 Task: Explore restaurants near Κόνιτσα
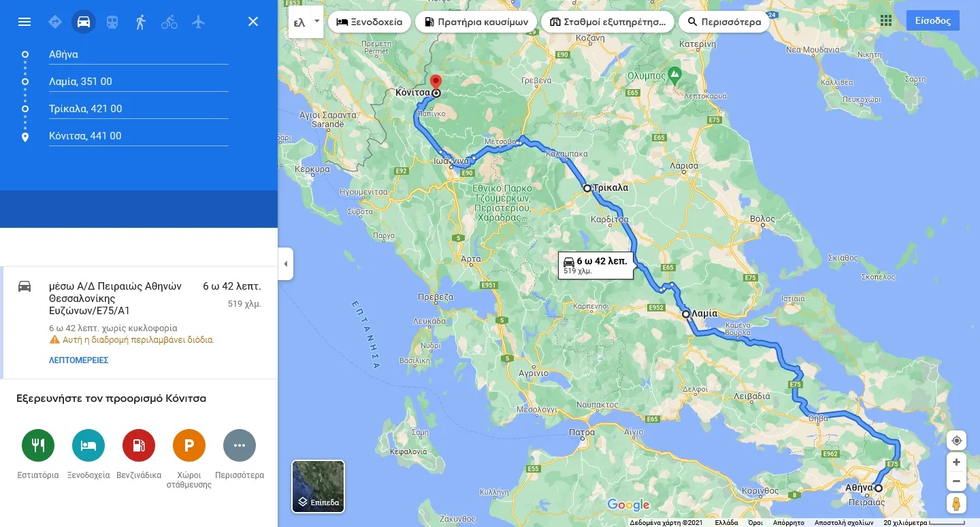(x=38, y=446)
